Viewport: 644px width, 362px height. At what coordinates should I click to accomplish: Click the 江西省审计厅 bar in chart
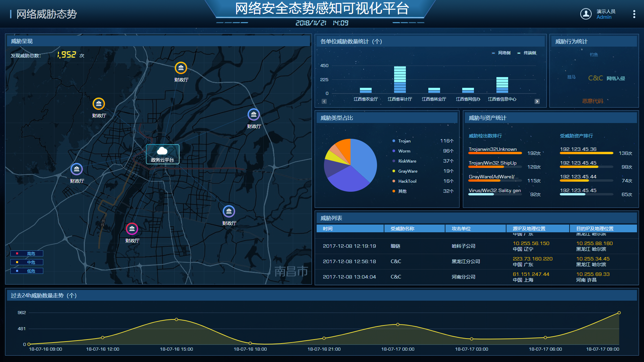tap(400, 80)
